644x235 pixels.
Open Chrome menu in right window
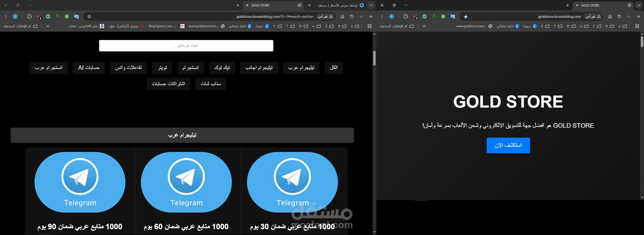coord(382,16)
